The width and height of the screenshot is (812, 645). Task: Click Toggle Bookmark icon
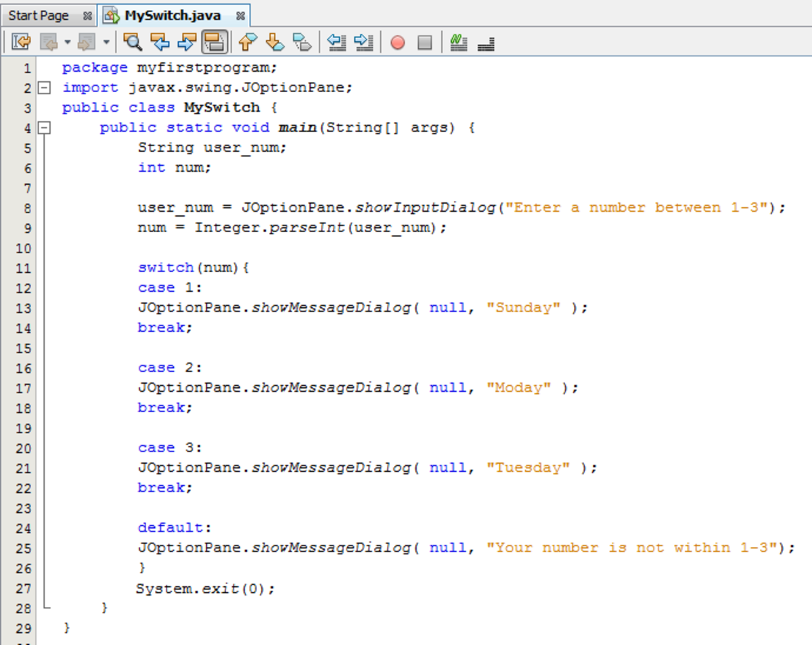(x=302, y=43)
